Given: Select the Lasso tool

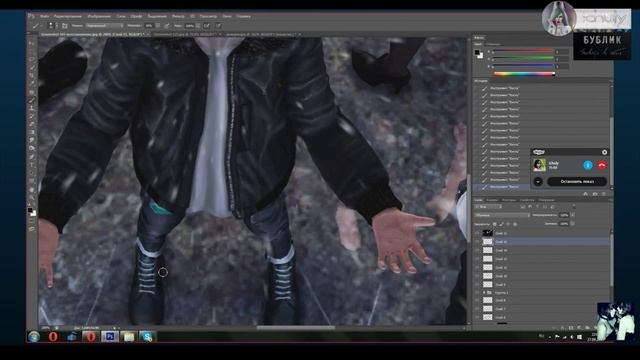Looking at the screenshot, I should pyautogui.click(x=32, y=59).
